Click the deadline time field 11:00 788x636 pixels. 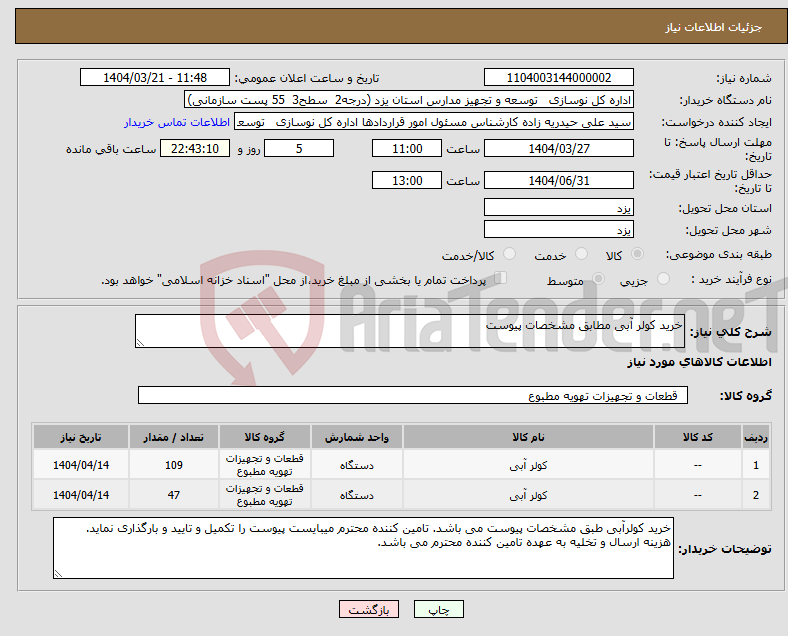pyautogui.click(x=407, y=148)
